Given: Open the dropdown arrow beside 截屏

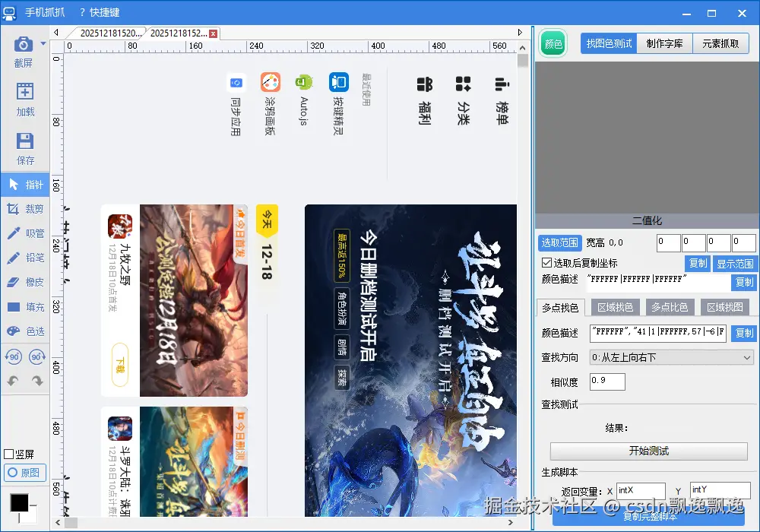Looking at the screenshot, I should (43, 43).
